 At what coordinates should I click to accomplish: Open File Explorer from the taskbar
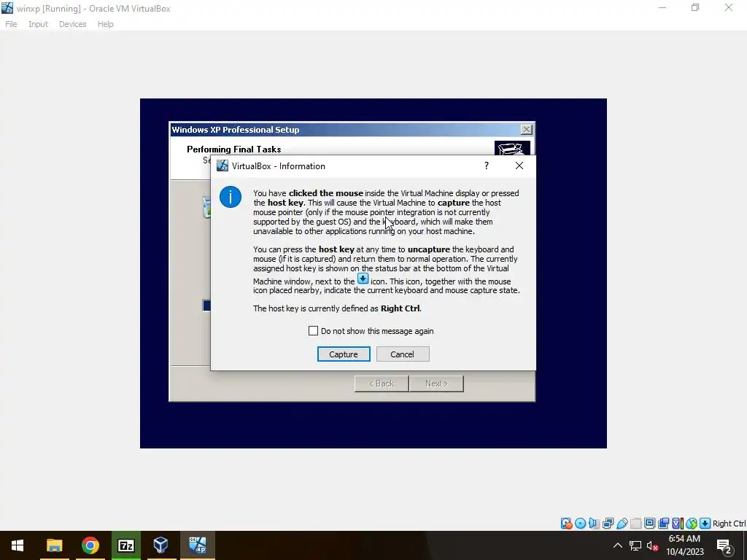tap(54, 545)
